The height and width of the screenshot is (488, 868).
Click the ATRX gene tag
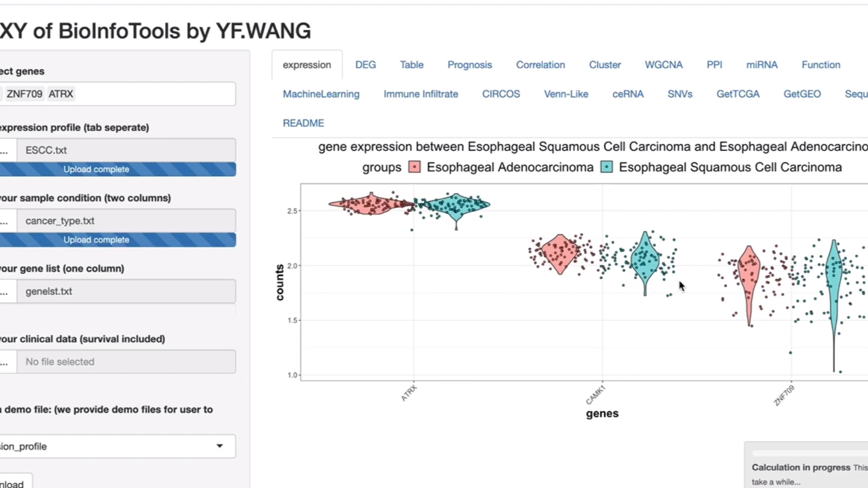[x=61, y=94]
